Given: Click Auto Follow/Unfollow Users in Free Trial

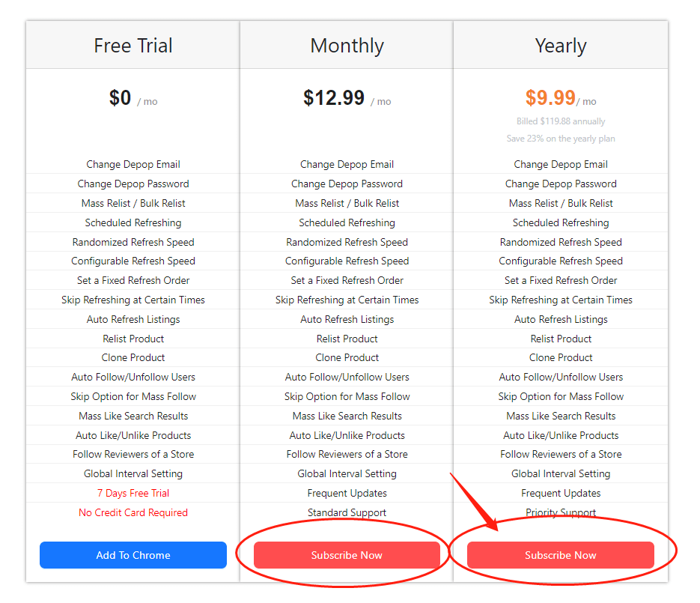Looking at the screenshot, I should click(x=133, y=377).
